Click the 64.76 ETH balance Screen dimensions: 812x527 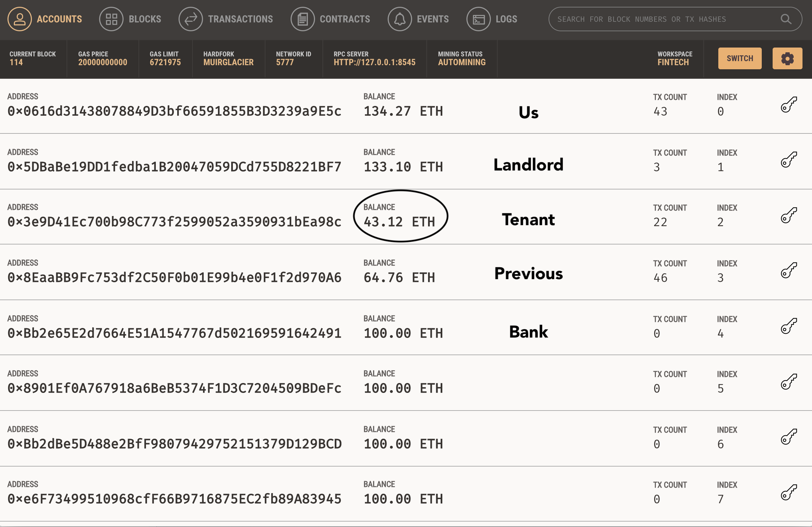[x=400, y=278]
